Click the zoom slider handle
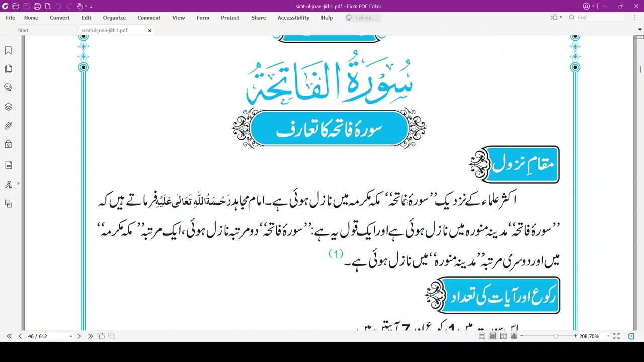The width and height of the screenshot is (644, 362). tap(556, 336)
